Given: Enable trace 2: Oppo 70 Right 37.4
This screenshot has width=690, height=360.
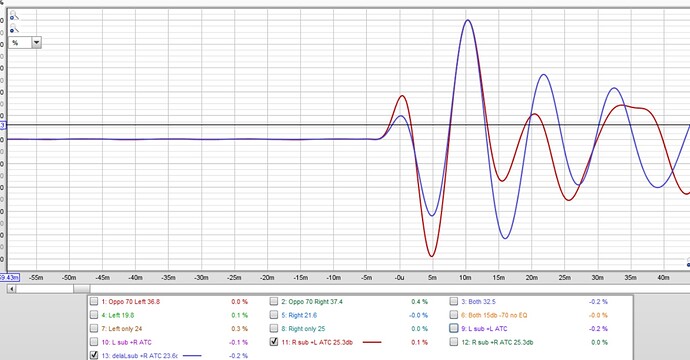Looking at the screenshot, I should [274, 301].
